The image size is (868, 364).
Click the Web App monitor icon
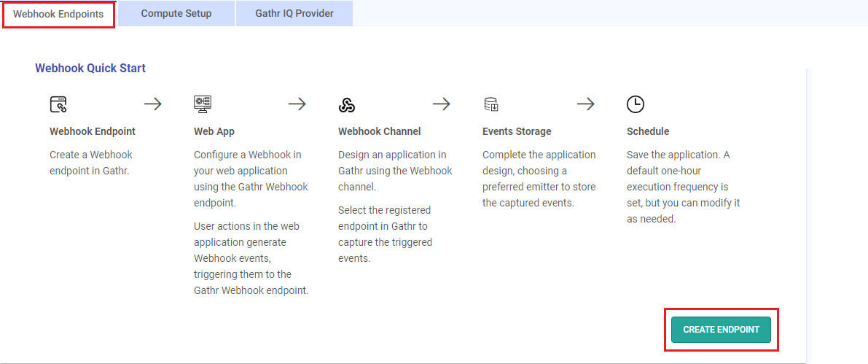[203, 104]
